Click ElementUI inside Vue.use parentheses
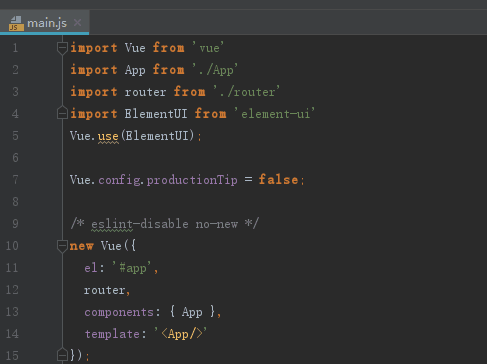This screenshot has height=364, width=487. [x=158, y=136]
